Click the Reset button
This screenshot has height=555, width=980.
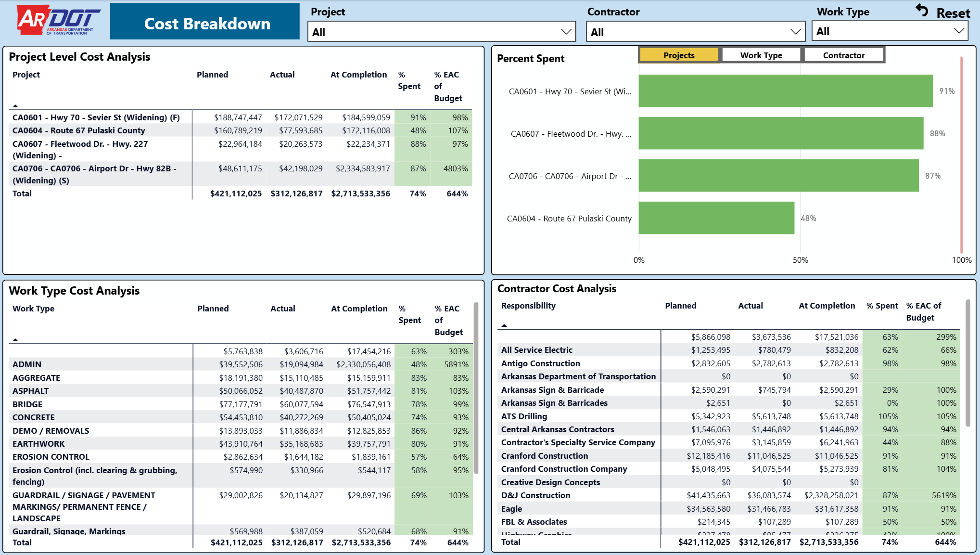(x=943, y=12)
